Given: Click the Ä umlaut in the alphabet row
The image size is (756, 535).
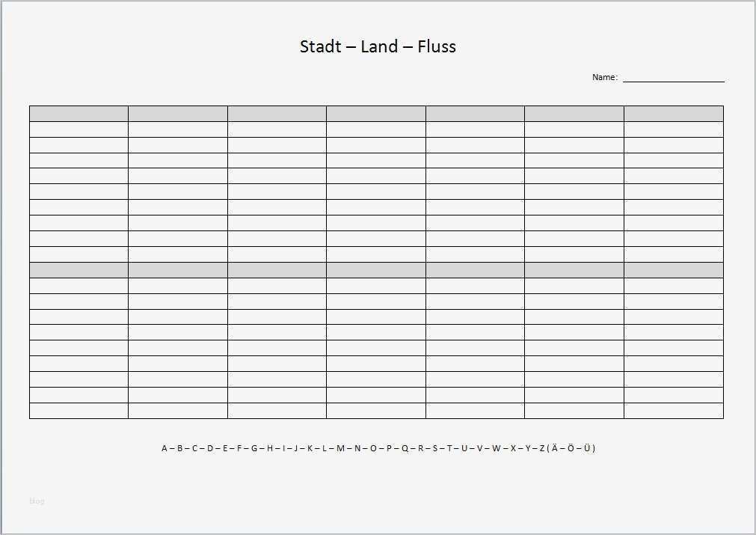Looking at the screenshot, I should (555, 448).
